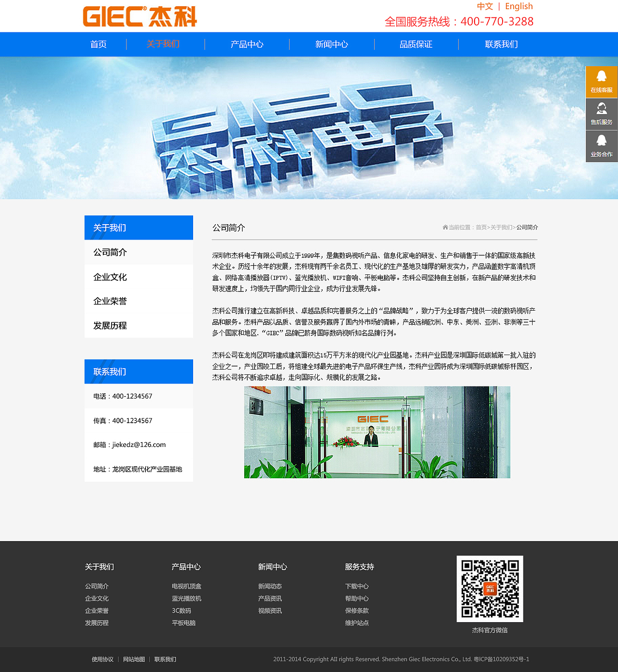Open 业务合作 QQ contact
Image resolution: width=618 pixels, height=672 pixels.
601,146
